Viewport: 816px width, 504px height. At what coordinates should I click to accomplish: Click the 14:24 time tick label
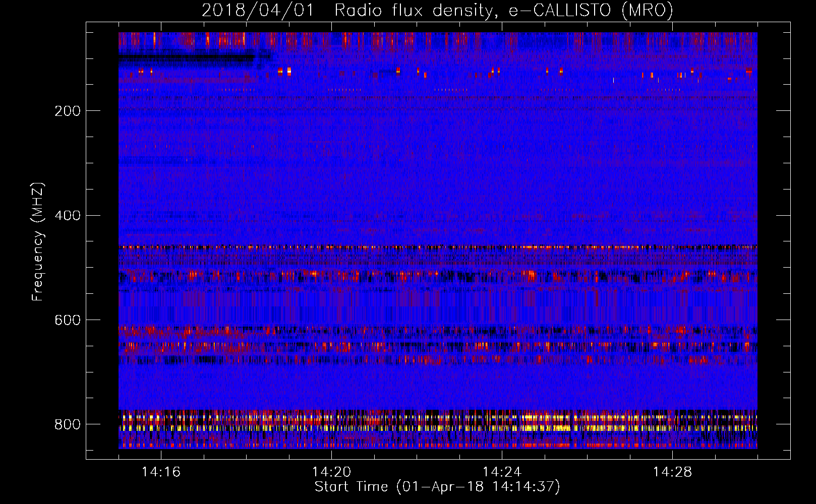pyautogui.click(x=502, y=472)
